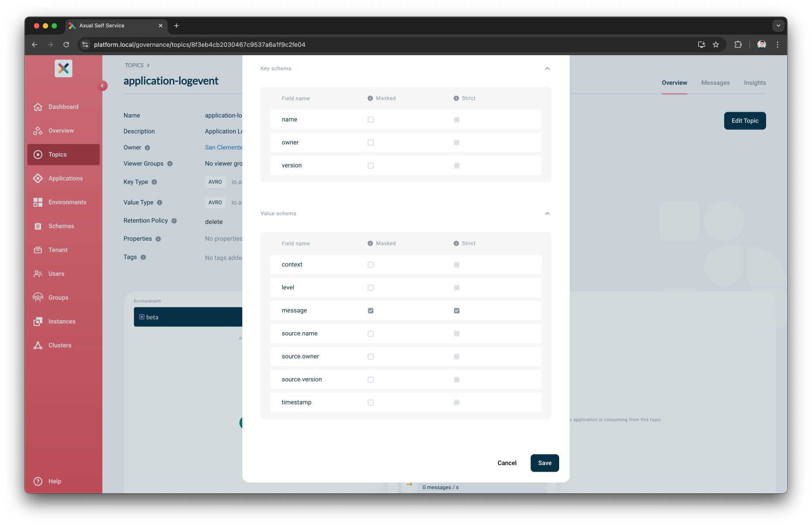Open browser three-dot menu
The width and height of the screenshot is (812, 526).
778,45
